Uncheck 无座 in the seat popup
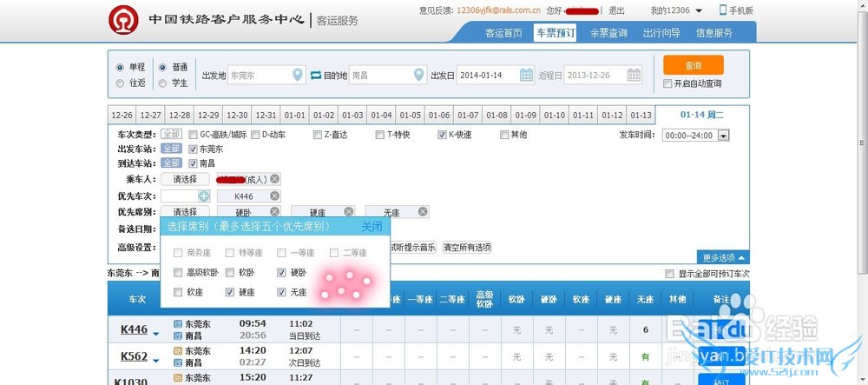Screen dimensions: 868x385 coord(281,292)
